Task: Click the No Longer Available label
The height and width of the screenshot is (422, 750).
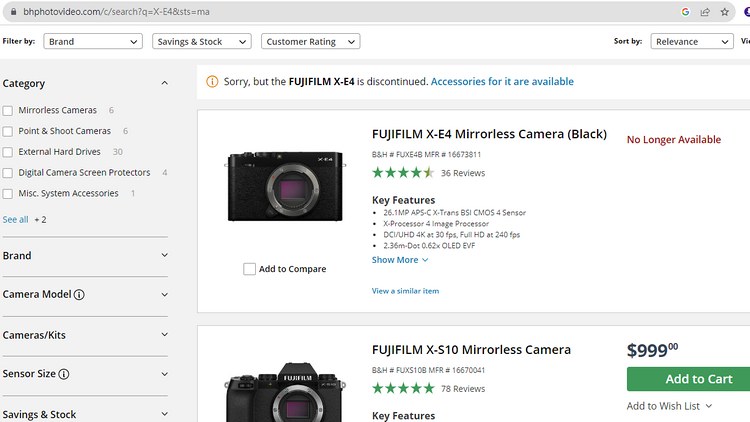Action: [x=673, y=140]
